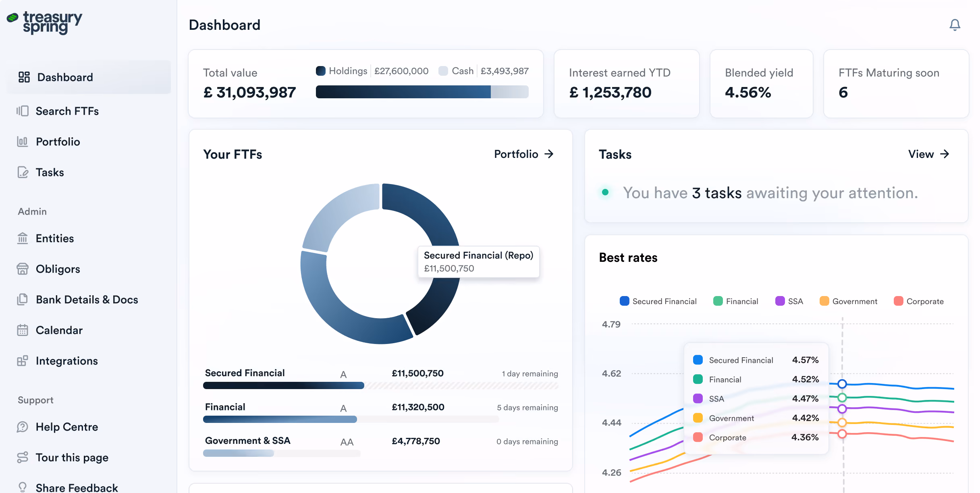Click the Treasury Spring logo
The height and width of the screenshot is (493, 980).
(44, 23)
